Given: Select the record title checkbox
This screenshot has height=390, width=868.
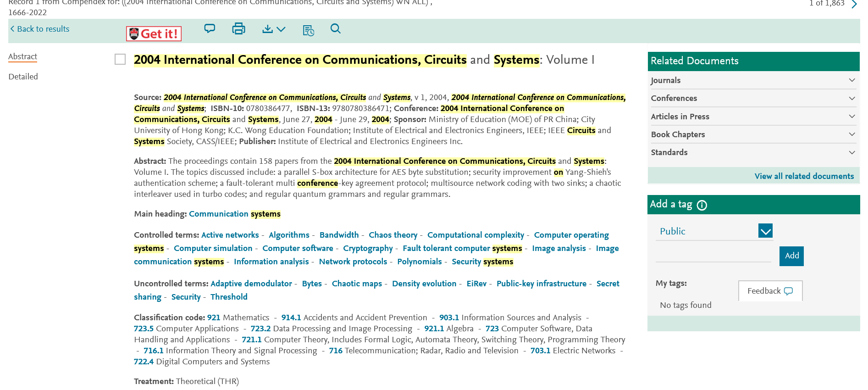Looking at the screenshot, I should (x=120, y=59).
